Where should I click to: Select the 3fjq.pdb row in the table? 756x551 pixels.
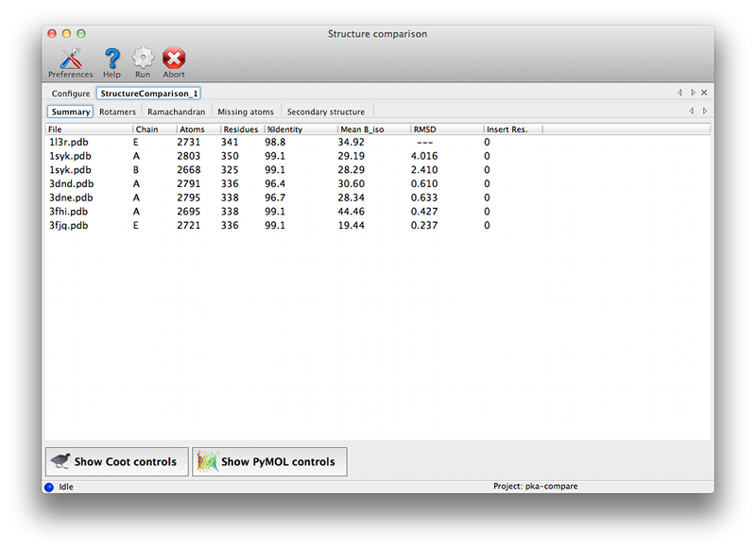pos(283,226)
